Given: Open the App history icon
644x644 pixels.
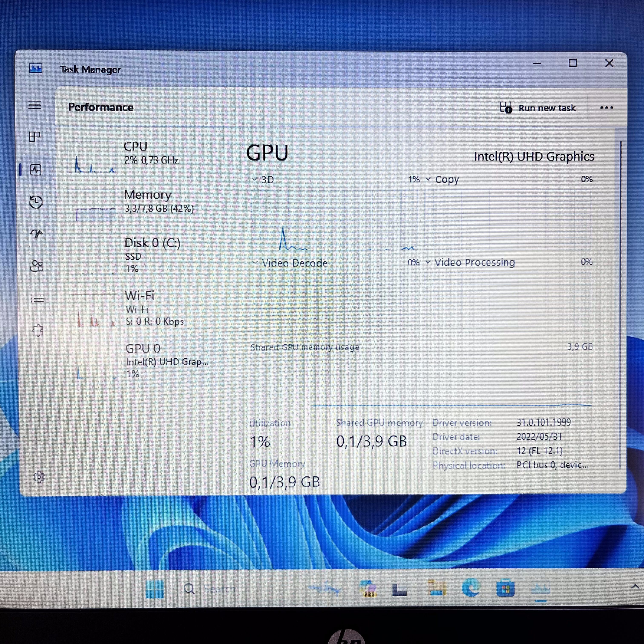Looking at the screenshot, I should [x=36, y=202].
